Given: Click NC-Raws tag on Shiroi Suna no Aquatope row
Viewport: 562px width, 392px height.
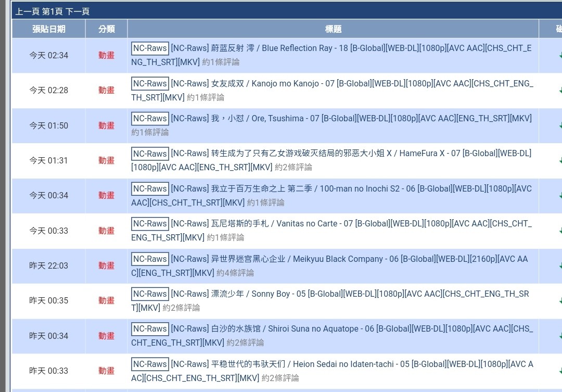Looking at the screenshot, I should [x=150, y=328].
